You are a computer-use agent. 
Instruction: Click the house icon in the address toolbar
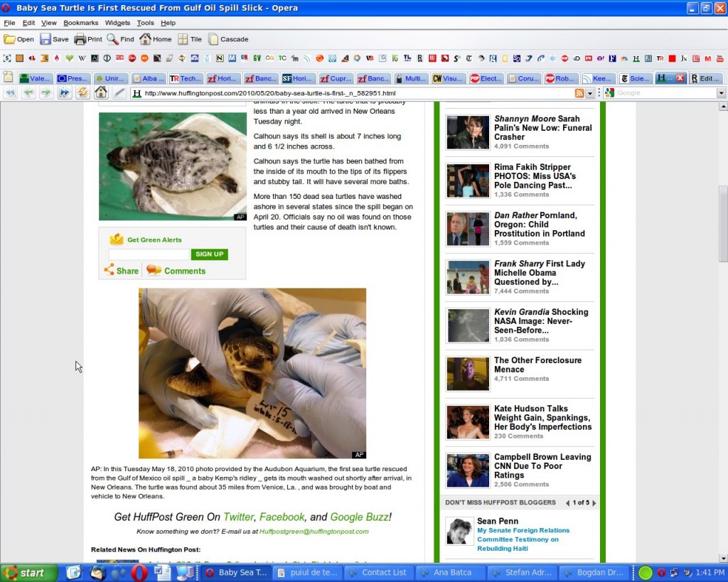101,92
